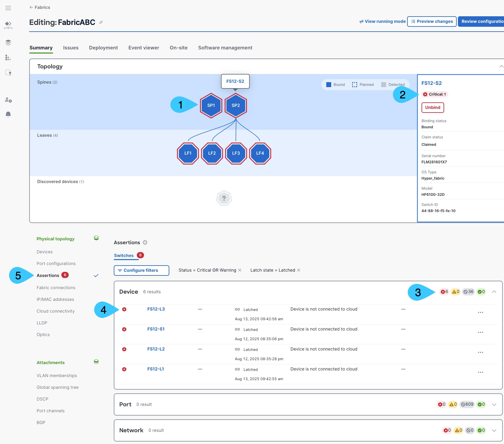Switch to the Summary tab
This screenshot has height=444, width=504.
tap(41, 48)
